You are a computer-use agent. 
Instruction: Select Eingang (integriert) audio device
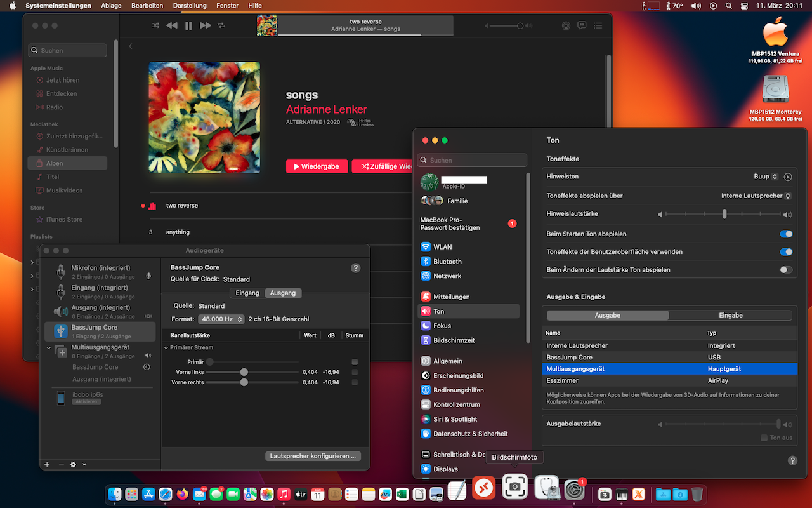(x=100, y=291)
